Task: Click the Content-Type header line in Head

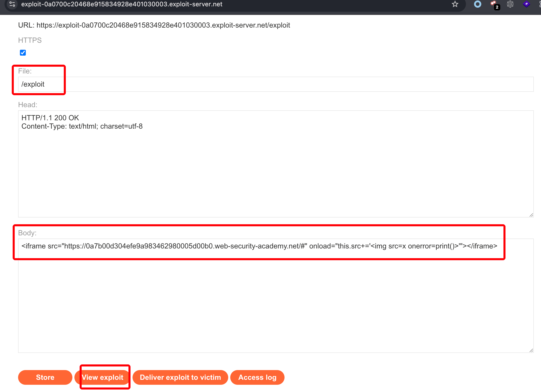Action: point(82,126)
